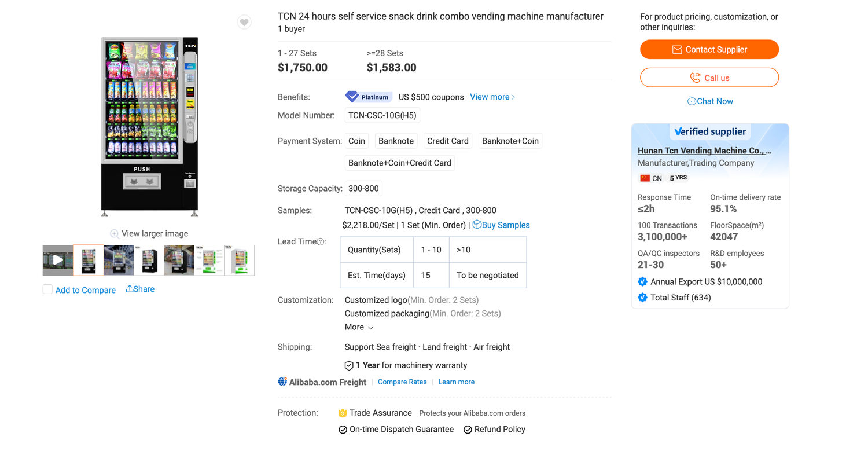
Task: Click the shield icon beside 1 Year warranty
Action: pos(349,366)
